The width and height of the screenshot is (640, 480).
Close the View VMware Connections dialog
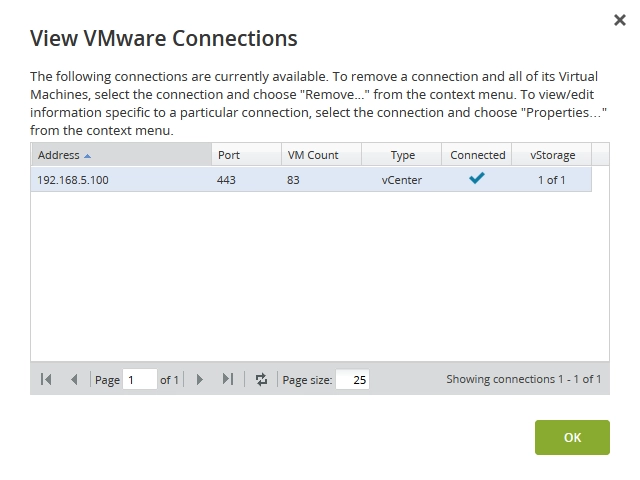620,20
